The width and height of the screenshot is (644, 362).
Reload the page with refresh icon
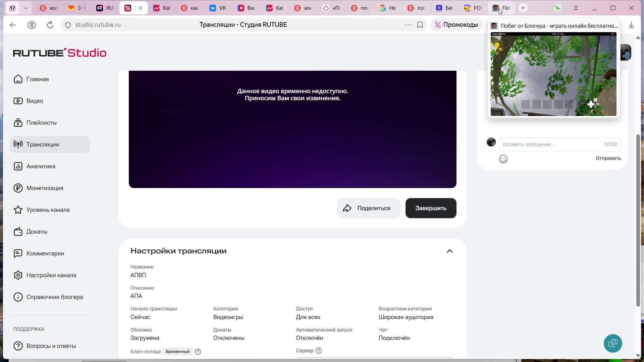click(x=50, y=25)
